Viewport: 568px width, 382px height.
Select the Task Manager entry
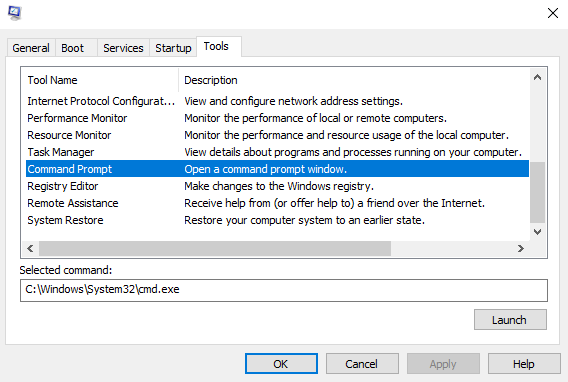(277, 152)
